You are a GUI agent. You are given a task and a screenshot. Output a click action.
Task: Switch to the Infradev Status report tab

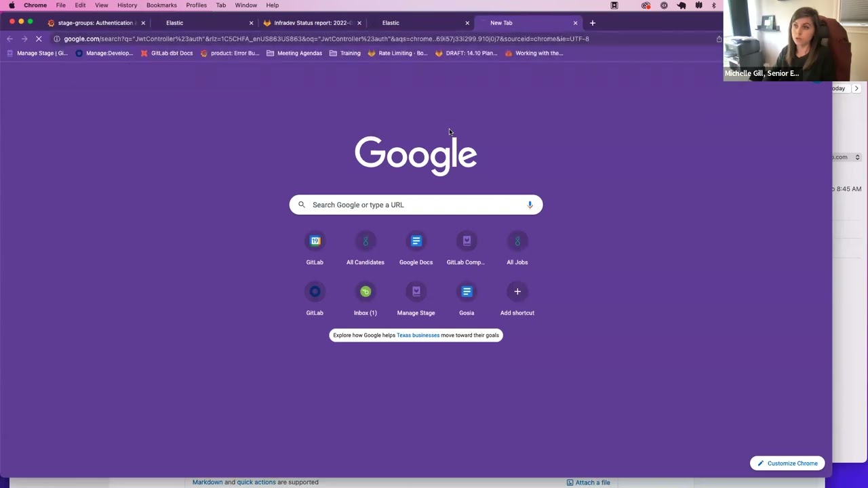pos(312,23)
